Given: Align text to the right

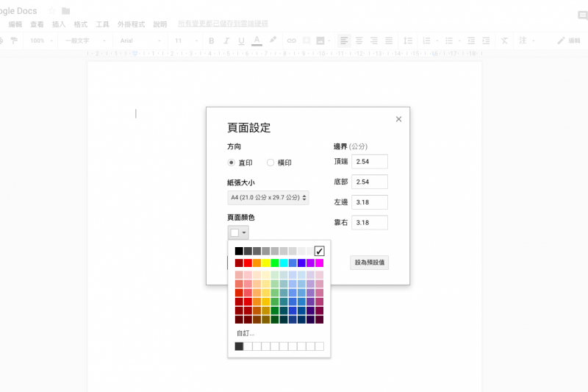Looking at the screenshot, I should (x=374, y=40).
